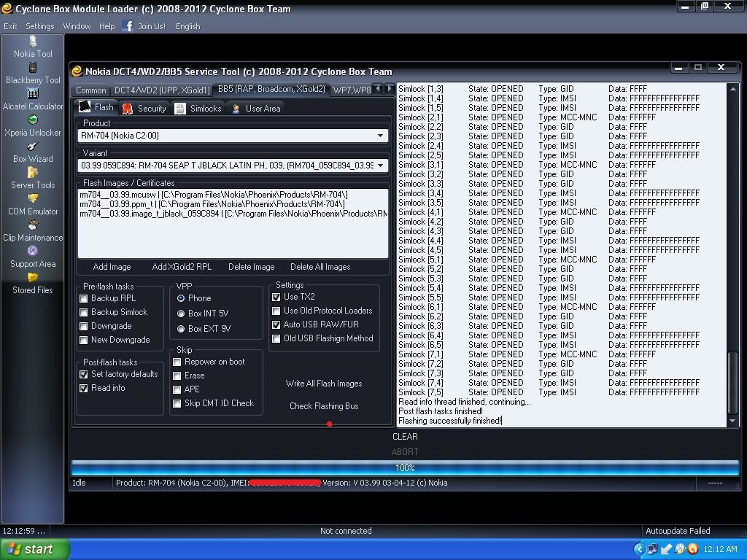747x560 pixels.
Task: Click the Flash tab icon
Action: (x=85, y=107)
